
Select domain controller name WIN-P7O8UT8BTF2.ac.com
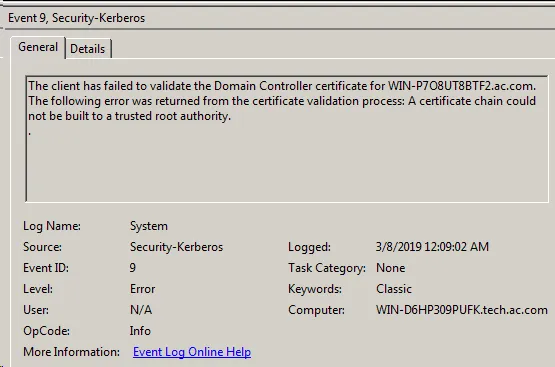click(462, 86)
